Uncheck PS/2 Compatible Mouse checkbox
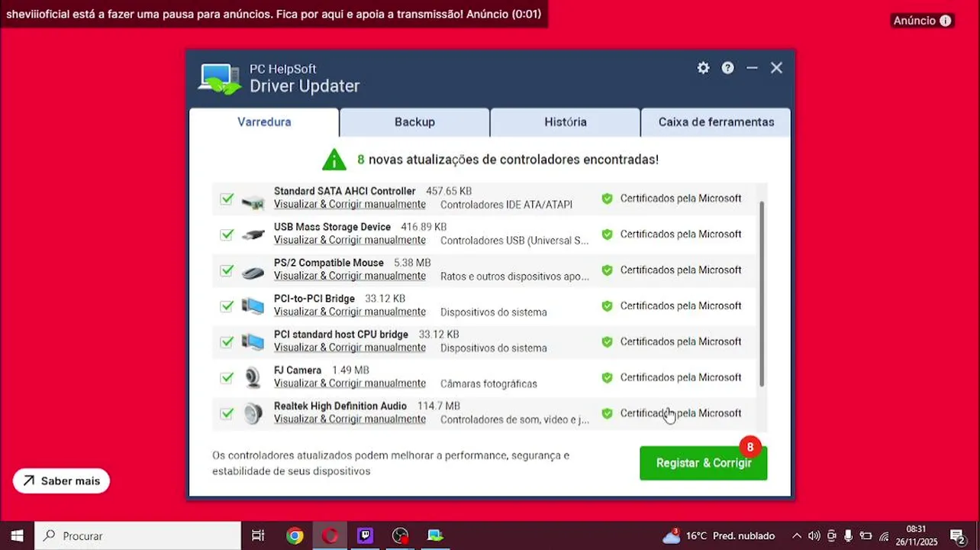The image size is (980, 550). click(x=227, y=270)
